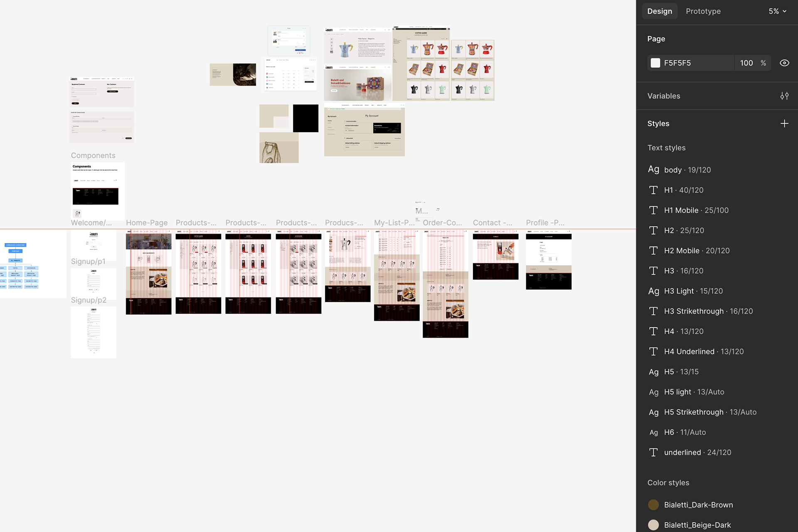798x532 pixels.
Task: Add a new style with plus icon
Action: pos(784,123)
